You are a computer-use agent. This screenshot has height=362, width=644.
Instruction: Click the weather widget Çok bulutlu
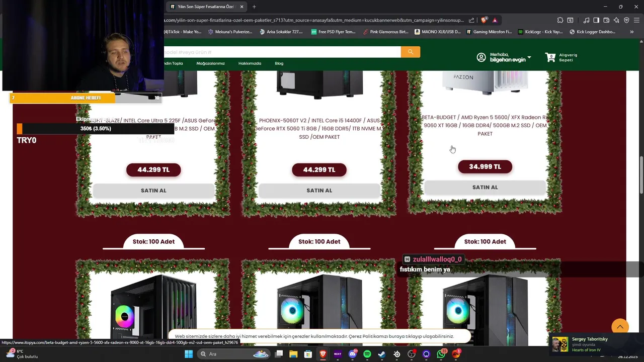pos(23,354)
